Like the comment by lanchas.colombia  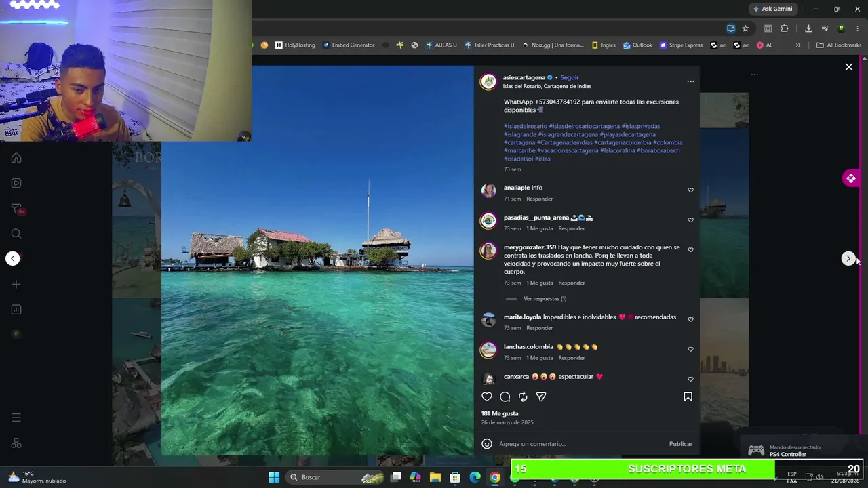tap(690, 350)
